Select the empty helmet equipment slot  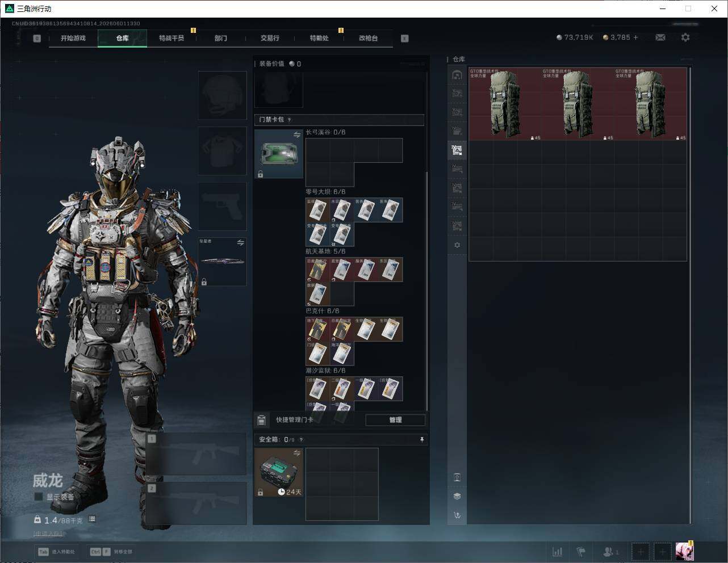click(222, 95)
